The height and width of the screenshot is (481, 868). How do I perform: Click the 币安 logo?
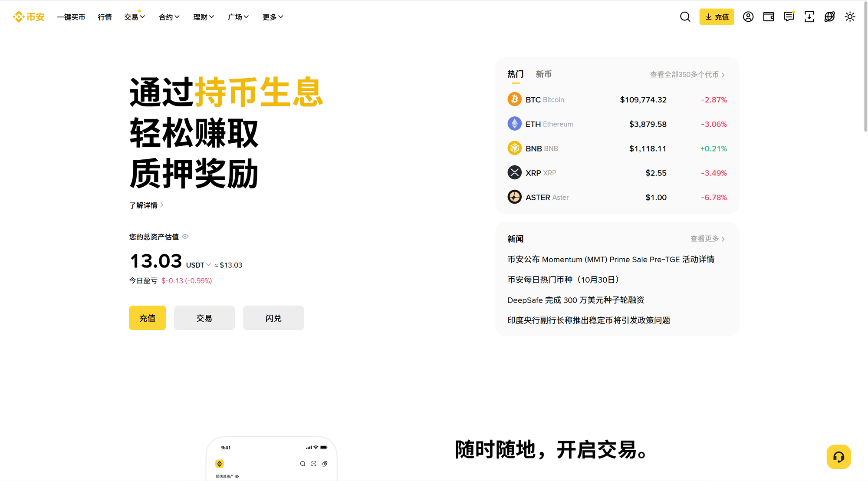point(29,16)
